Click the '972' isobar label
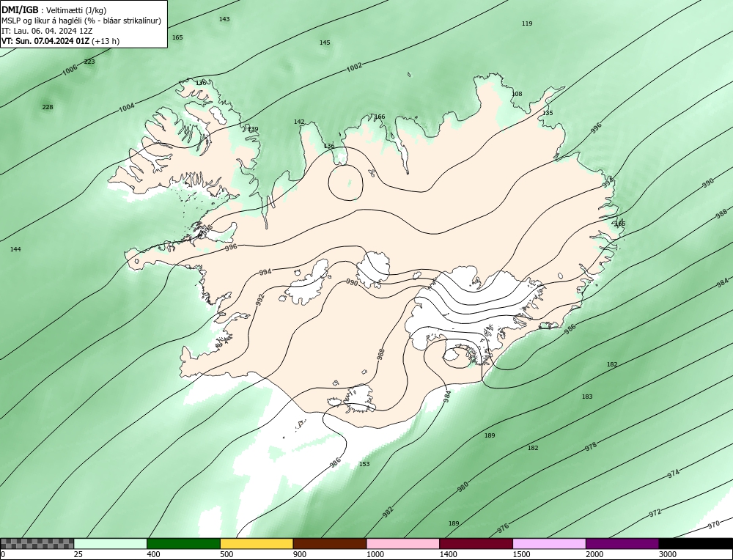The width and height of the screenshot is (733, 560). (x=655, y=513)
